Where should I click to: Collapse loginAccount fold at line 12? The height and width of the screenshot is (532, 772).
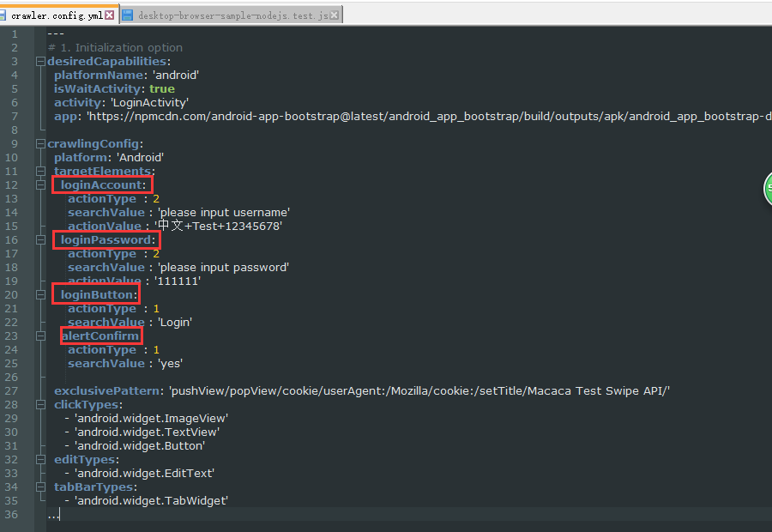tap(40, 185)
